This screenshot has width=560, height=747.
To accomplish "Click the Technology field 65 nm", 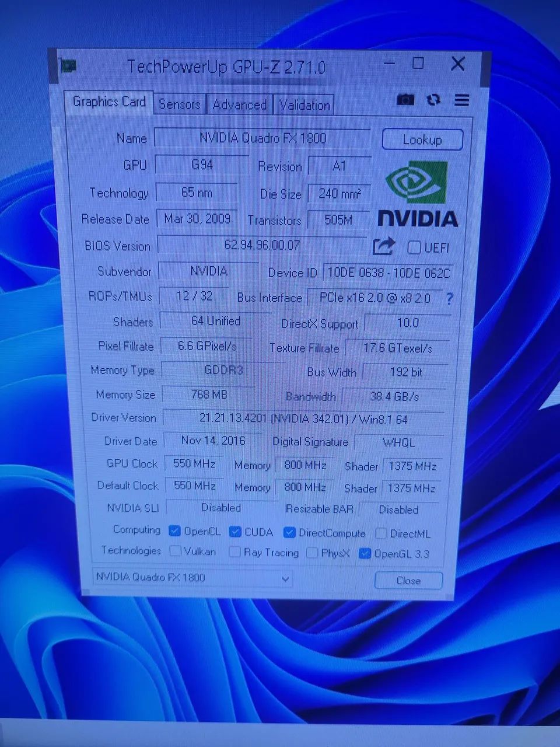I will (197, 192).
